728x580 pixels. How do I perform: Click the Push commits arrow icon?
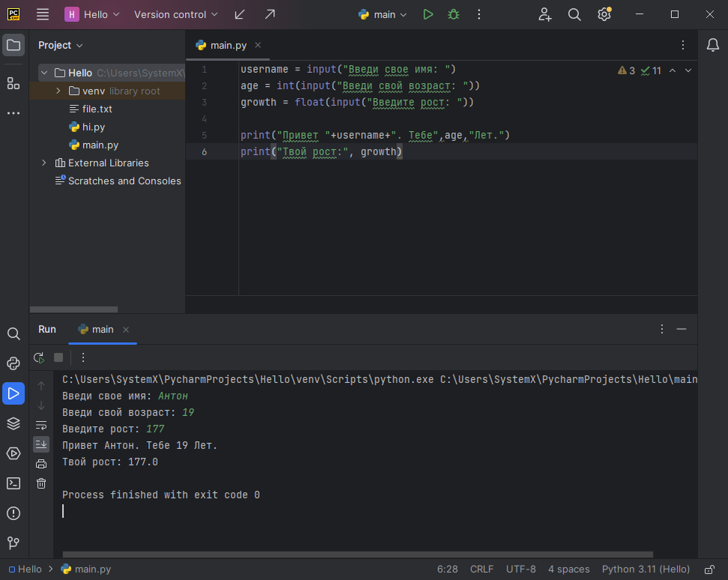click(x=270, y=14)
